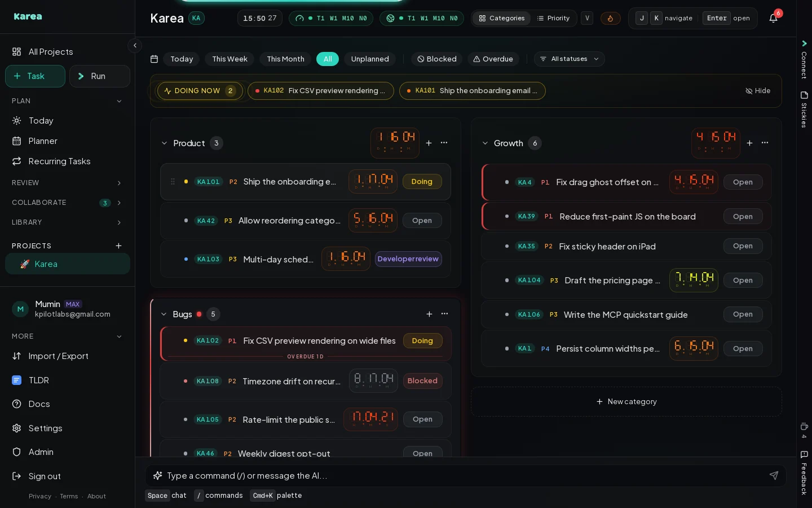Screen dimensions: 812x508
Task: Open KA102 chip in Doing Now bar
Action: click(x=321, y=91)
